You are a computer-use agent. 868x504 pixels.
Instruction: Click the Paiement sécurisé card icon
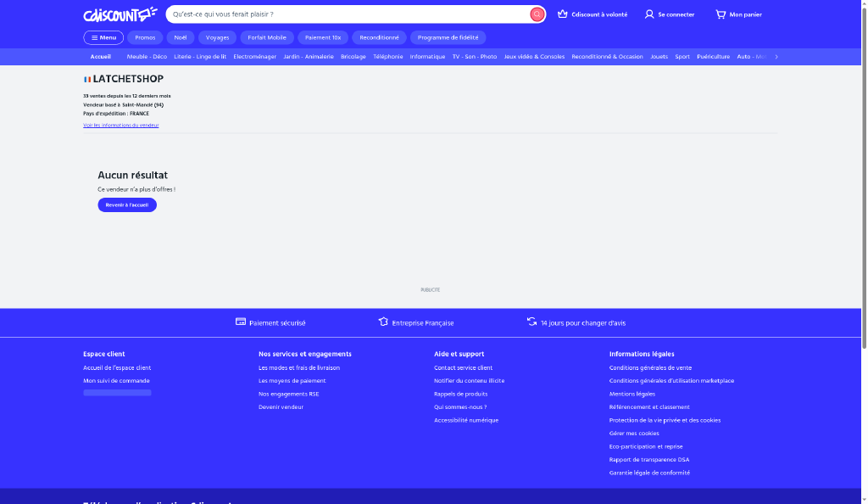click(240, 322)
